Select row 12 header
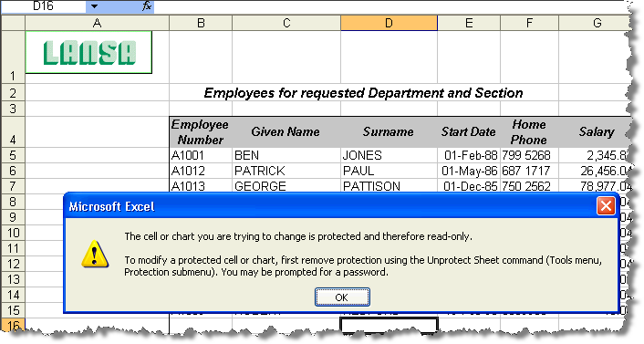 pyautogui.click(x=13, y=264)
